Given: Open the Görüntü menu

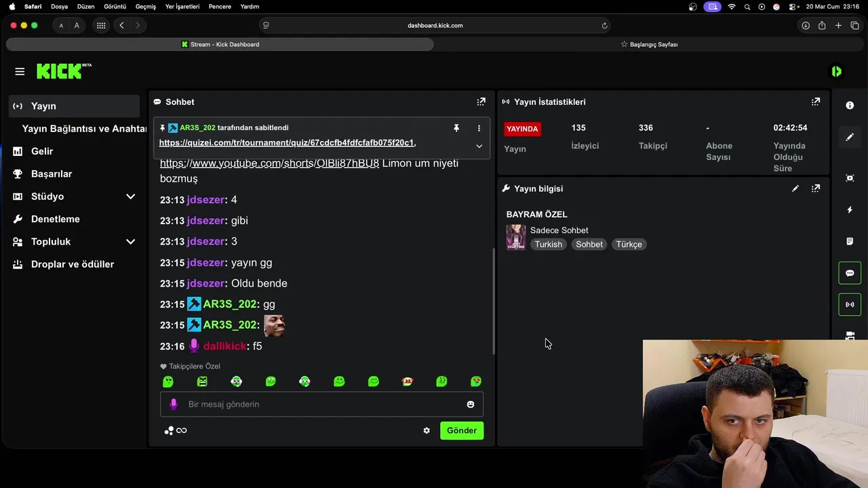Looking at the screenshot, I should [115, 7].
